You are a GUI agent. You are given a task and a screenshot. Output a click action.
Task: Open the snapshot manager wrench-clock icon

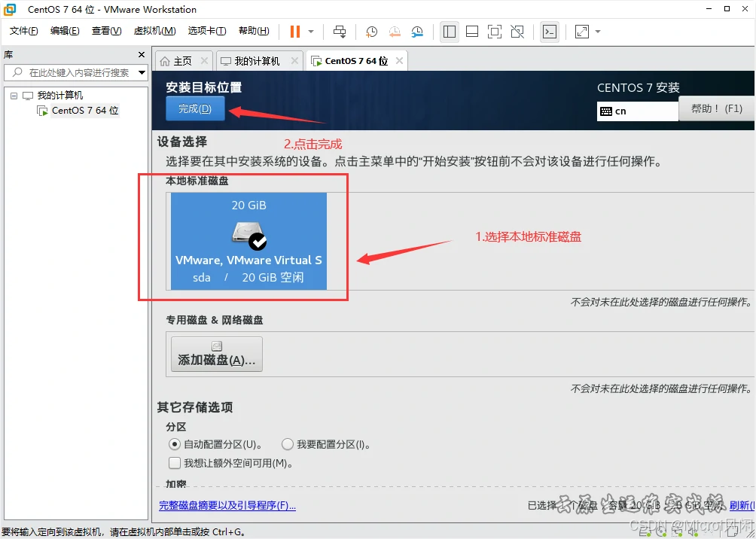[417, 32]
